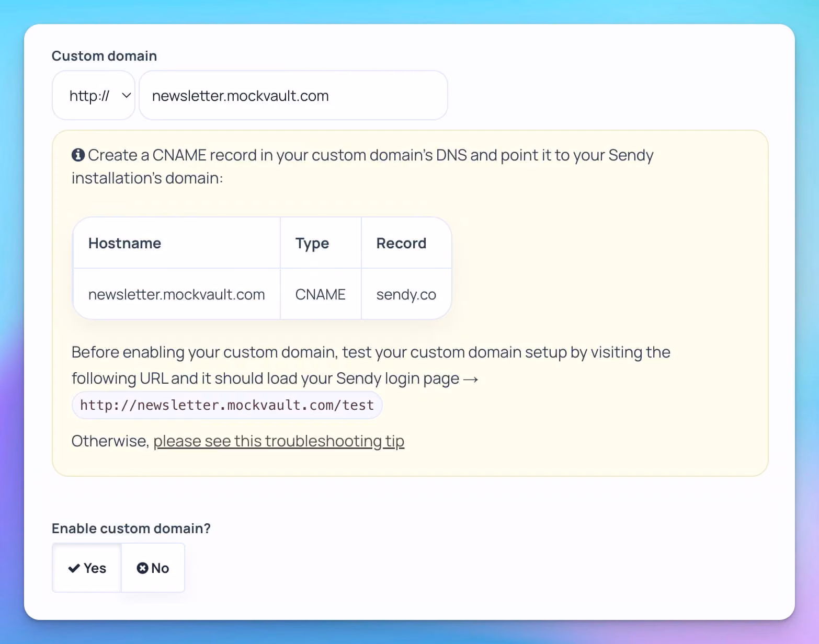Click the sendy.co record cell

tap(406, 294)
